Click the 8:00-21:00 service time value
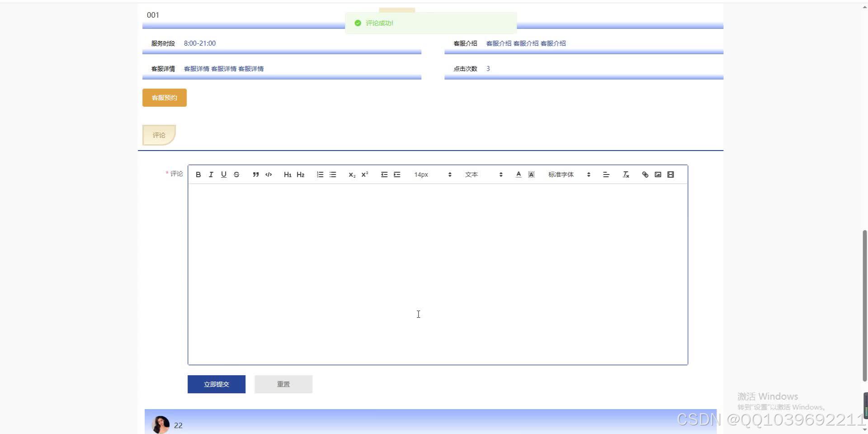 point(200,43)
